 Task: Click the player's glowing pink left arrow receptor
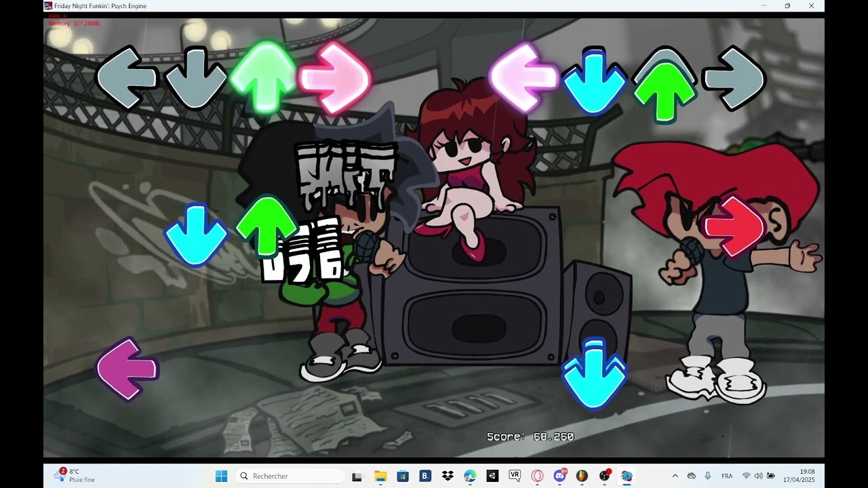click(523, 77)
